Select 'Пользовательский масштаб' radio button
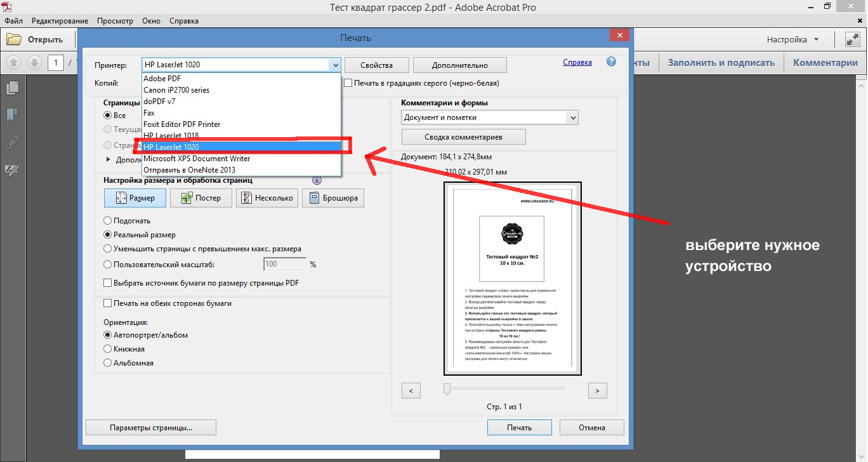The width and height of the screenshot is (868, 462). click(107, 264)
